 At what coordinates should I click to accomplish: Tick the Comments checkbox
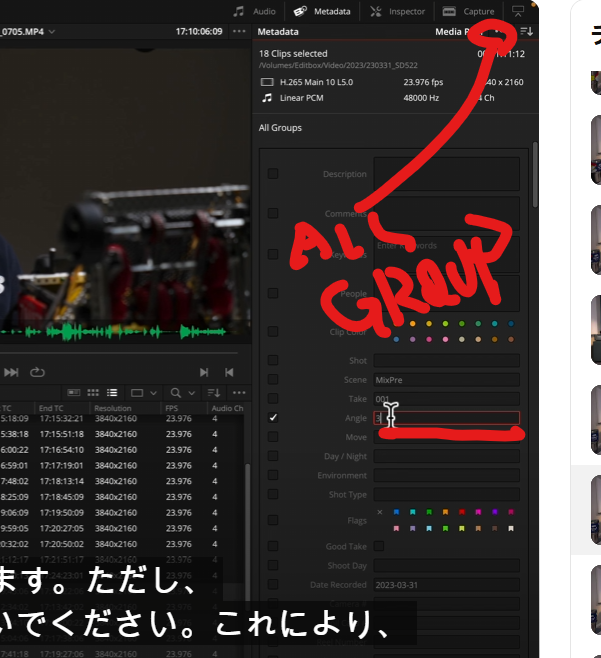coord(273,213)
